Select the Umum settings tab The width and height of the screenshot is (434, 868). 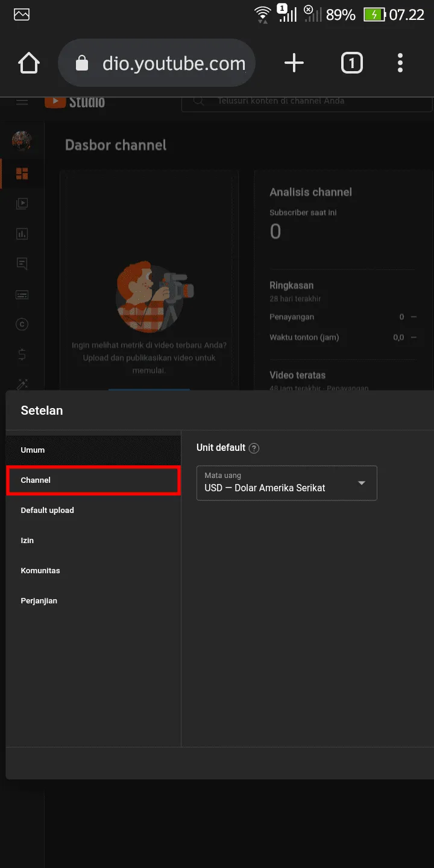(93, 450)
